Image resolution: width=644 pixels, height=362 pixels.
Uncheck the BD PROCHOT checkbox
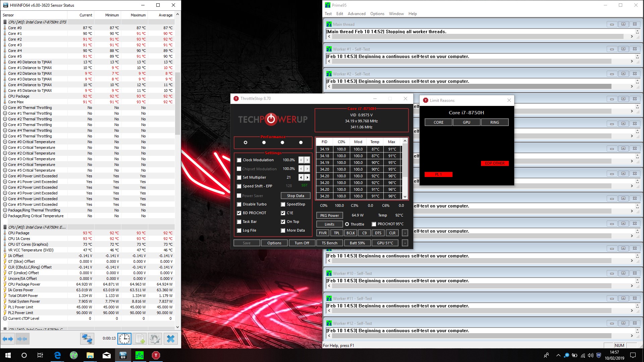point(239,213)
